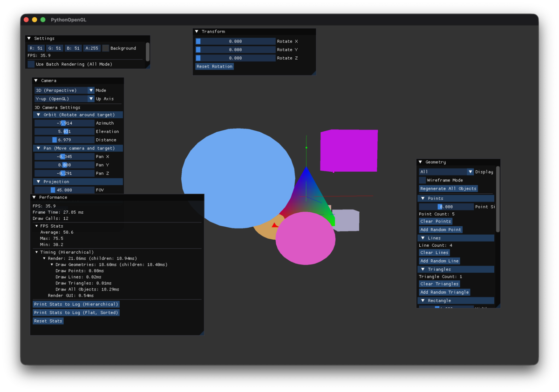Screen dimensions: 559x392
Task: Click Regenerate All Objects button
Action: tap(448, 189)
